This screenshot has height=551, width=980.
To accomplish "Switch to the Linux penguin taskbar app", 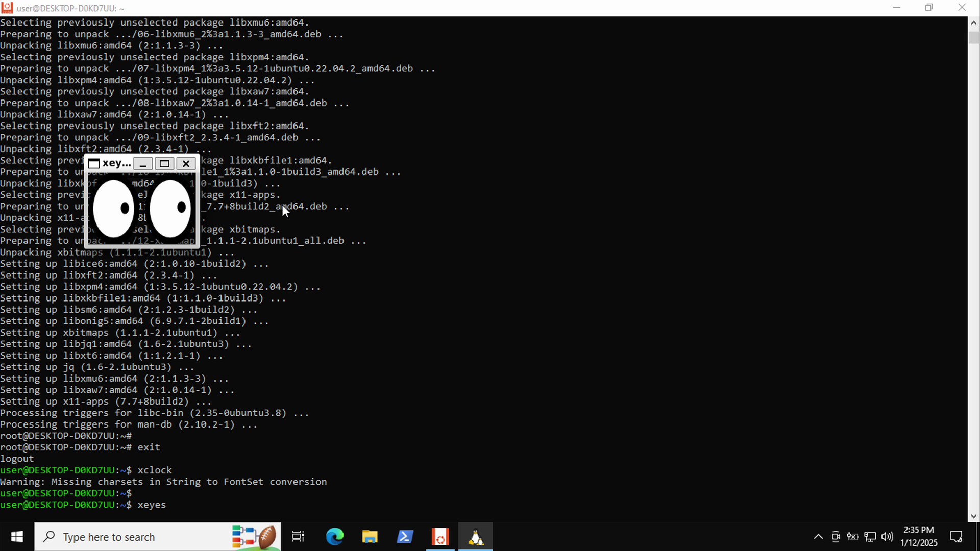I will click(x=475, y=537).
